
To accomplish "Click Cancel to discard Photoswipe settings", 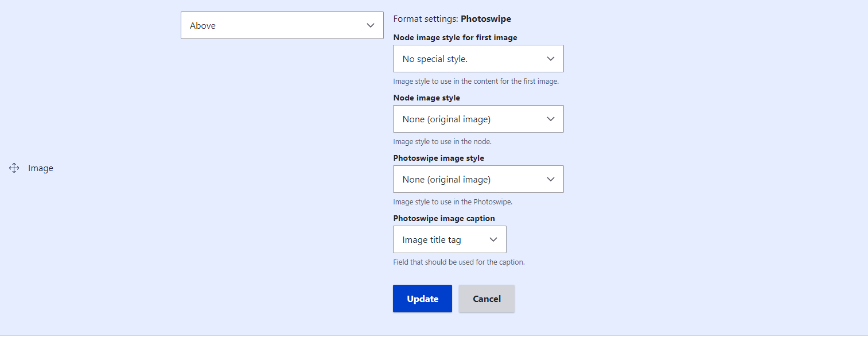I will 486,298.
